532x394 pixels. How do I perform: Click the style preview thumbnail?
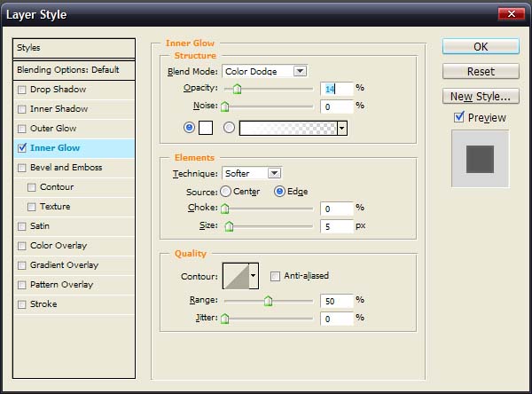click(x=480, y=159)
